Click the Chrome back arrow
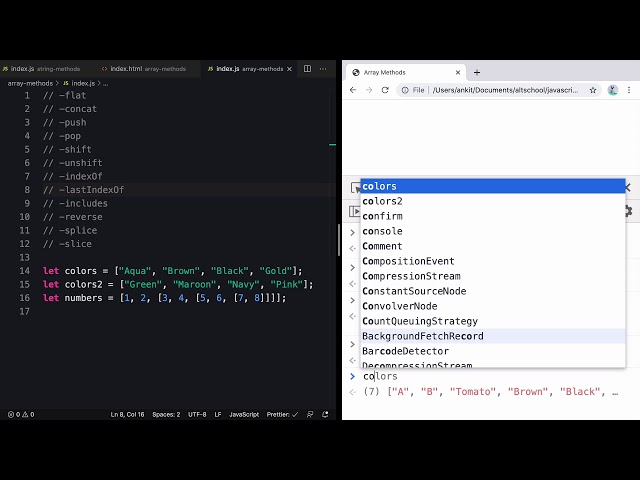640x480 pixels. (x=353, y=90)
